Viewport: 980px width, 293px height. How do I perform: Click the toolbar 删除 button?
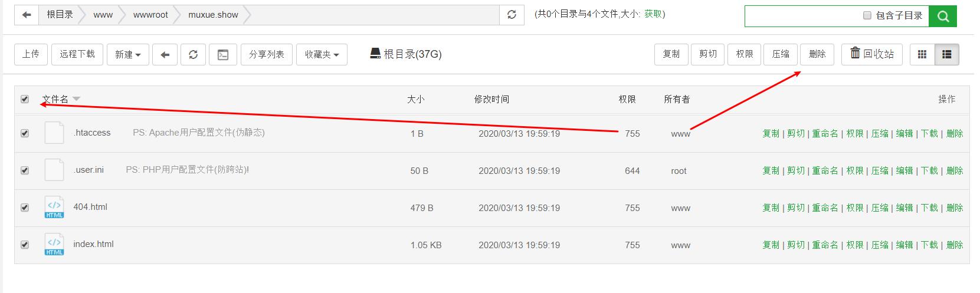click(817, 54)
